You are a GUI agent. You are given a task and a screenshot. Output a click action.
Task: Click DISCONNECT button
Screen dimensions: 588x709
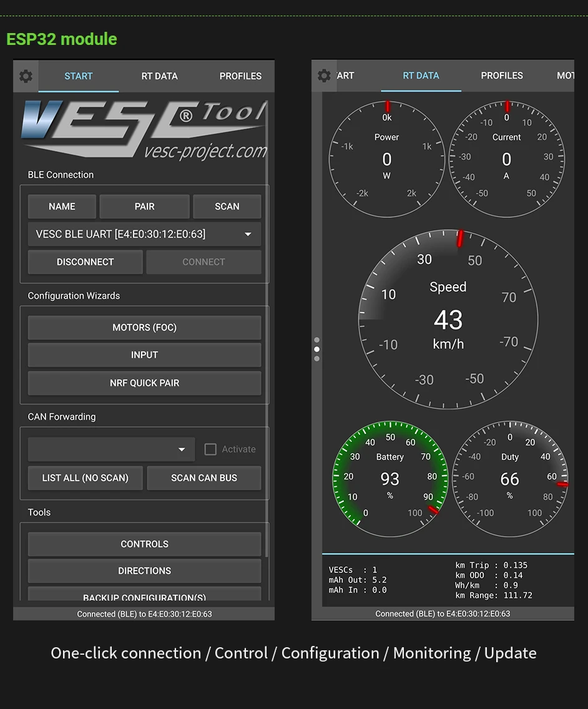pyautogui.click(x=85, y=262)
